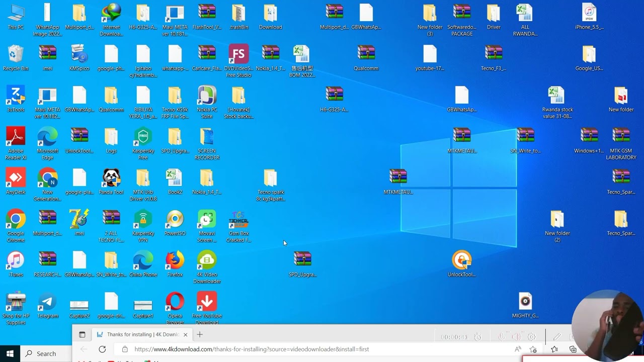This screenshot has height=362, width=644.
Task: Select the .trashBin folder icon
Action: (238, 17)
